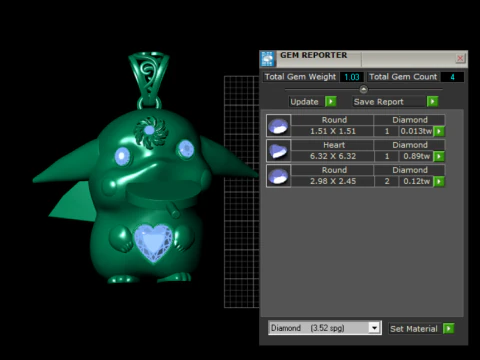This screenshot has width=480, height=360.
Task: Click the 6.32 X 6.32 size cell
Action: 333,156
